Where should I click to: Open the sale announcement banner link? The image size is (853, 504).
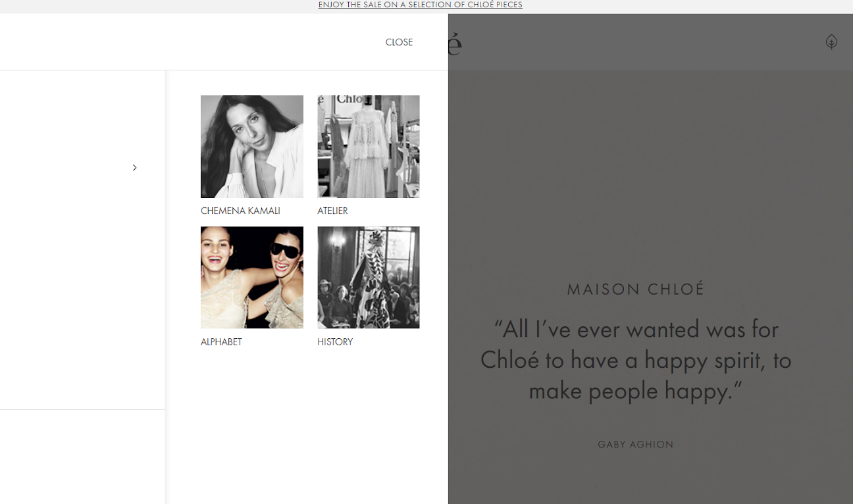(x=420, y=5)
